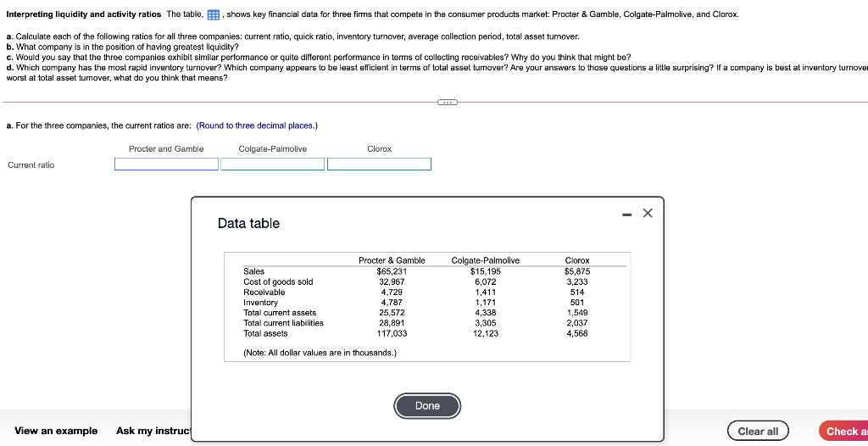Select Colgate cost of goods sold 6,072
This screenshot has height=446, width=868.
click(486, 282)
